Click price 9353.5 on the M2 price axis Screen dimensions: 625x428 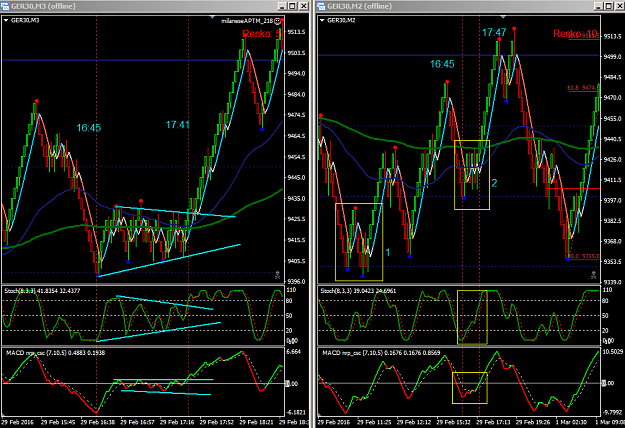613,261
